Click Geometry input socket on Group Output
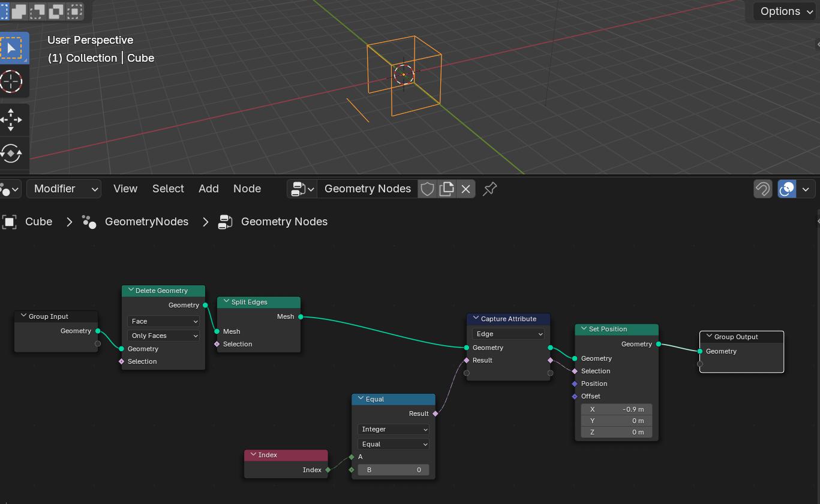This screenshot has height=504, width=820. click(x=700, y=351)
